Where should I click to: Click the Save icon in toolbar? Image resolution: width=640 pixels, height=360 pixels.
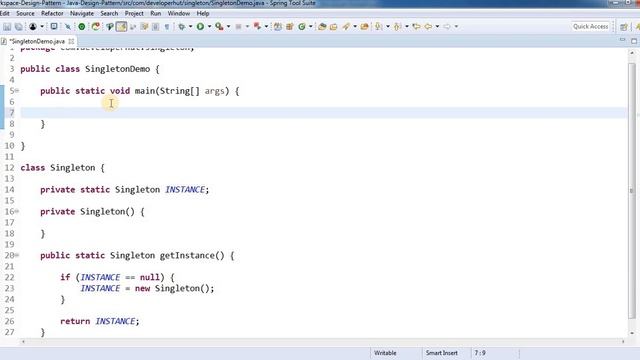coord(7,27)
